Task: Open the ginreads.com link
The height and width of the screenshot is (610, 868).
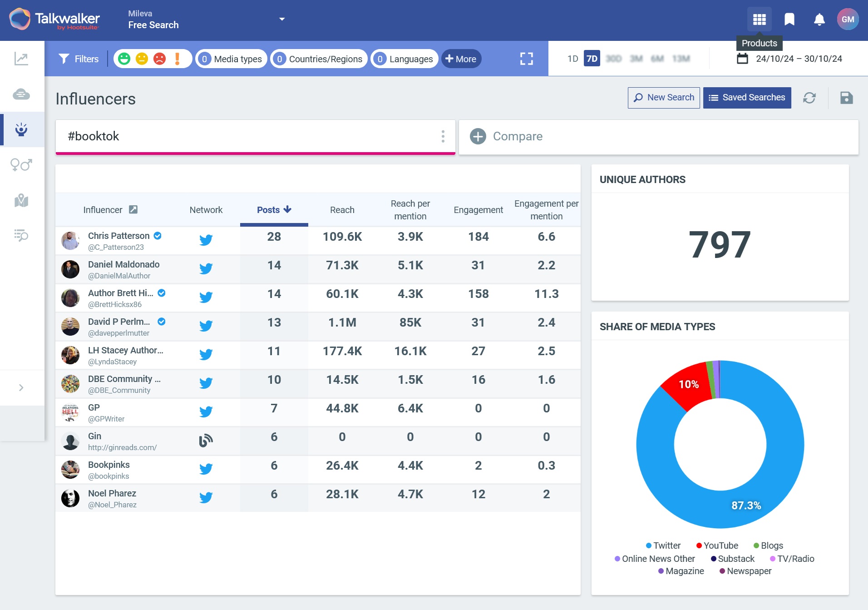Action: point(122,447)
